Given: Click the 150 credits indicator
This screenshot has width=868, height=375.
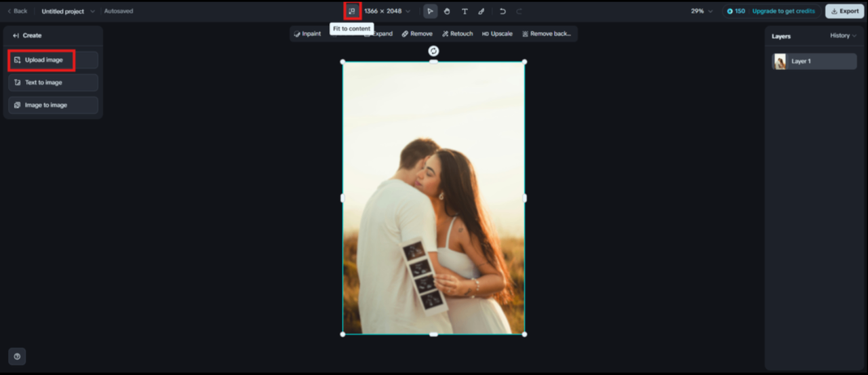Looking at the screenshot, I should (x=736, y=11).
